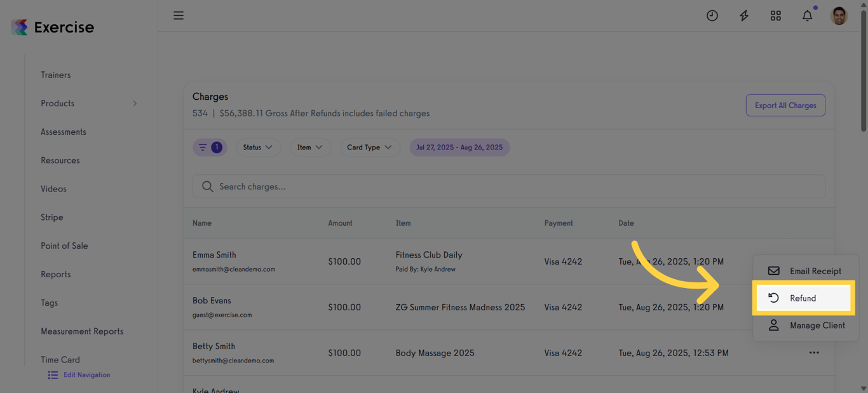Select Manage Client menu option
868x393 pixels.
tap(817, 326)
